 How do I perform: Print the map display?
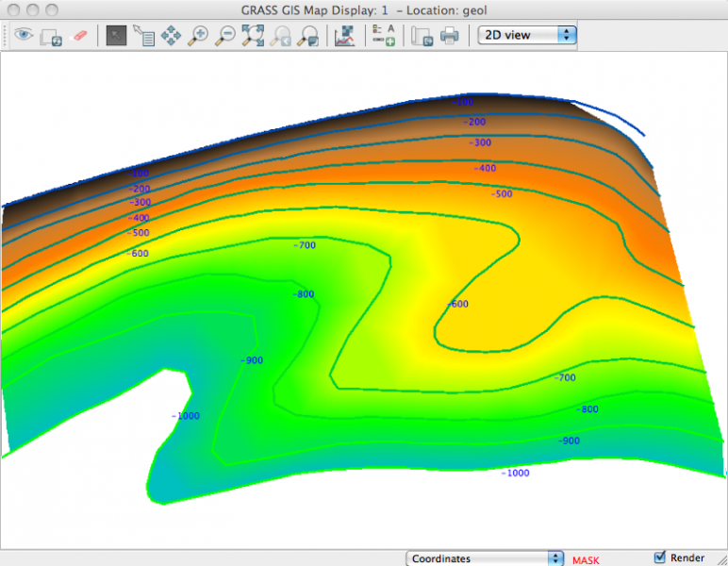point(450,36)
